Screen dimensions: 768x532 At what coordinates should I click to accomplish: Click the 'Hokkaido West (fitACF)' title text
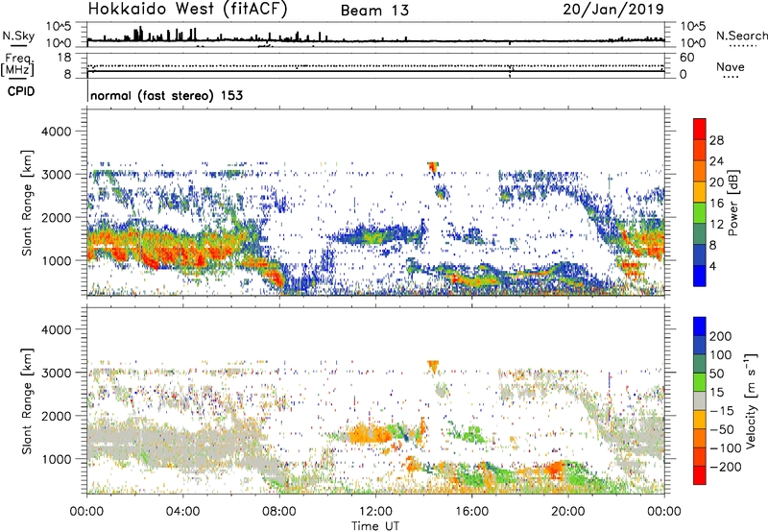pyautogui.click(x=187, y=10)
